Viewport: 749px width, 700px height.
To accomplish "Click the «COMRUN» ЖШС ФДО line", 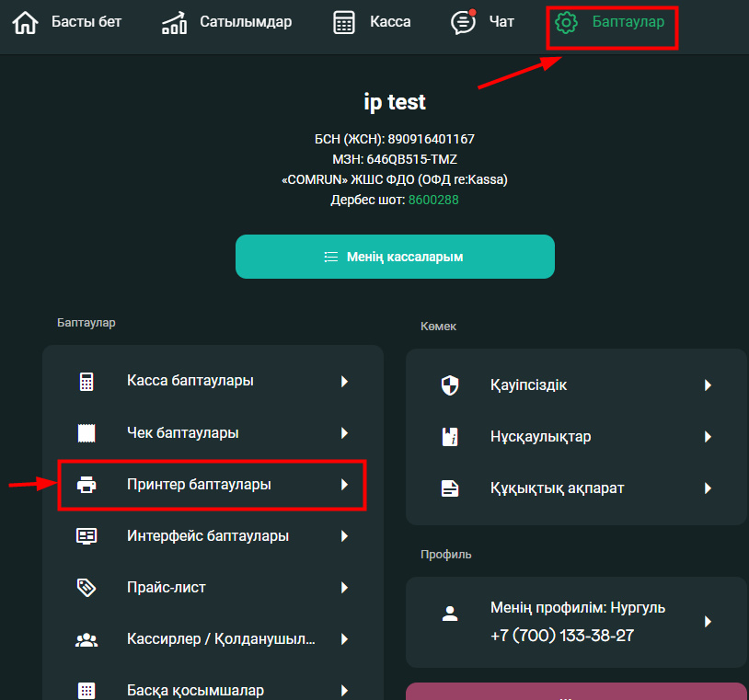I will click(395, 179).
